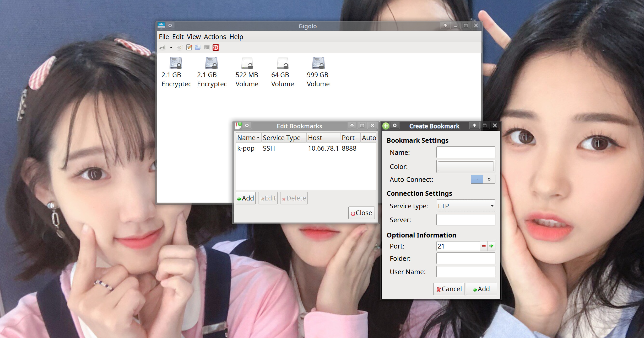Click the SSH service type cell
The image size is (644, 338).
click(269, 148)
